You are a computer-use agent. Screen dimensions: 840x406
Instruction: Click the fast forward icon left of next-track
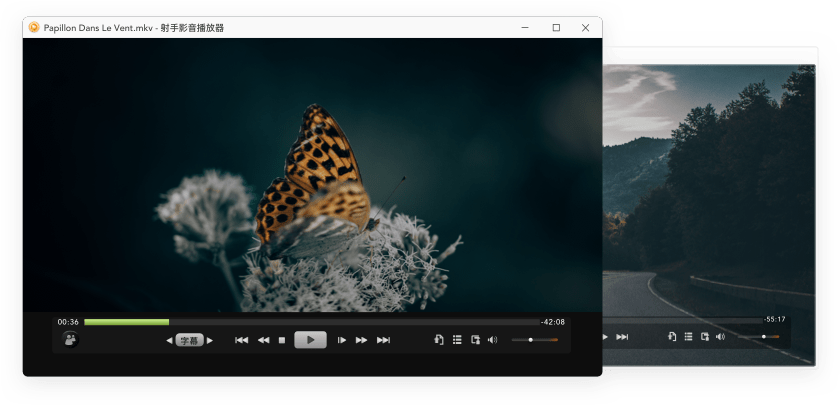tap(362, 340)
